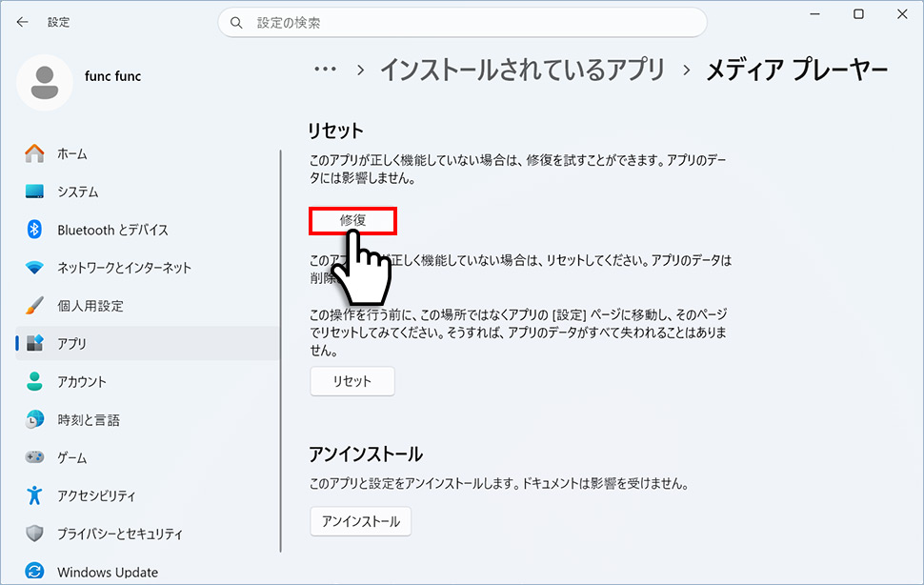Image resolution: width=924 pixels, height=585 pixels.
Task: Click the 個人用設定 paintbrush icon
Action: (34, 305)
